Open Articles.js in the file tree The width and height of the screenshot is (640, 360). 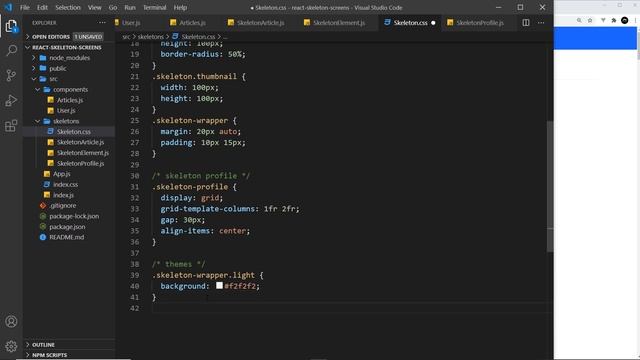[69, 100]
